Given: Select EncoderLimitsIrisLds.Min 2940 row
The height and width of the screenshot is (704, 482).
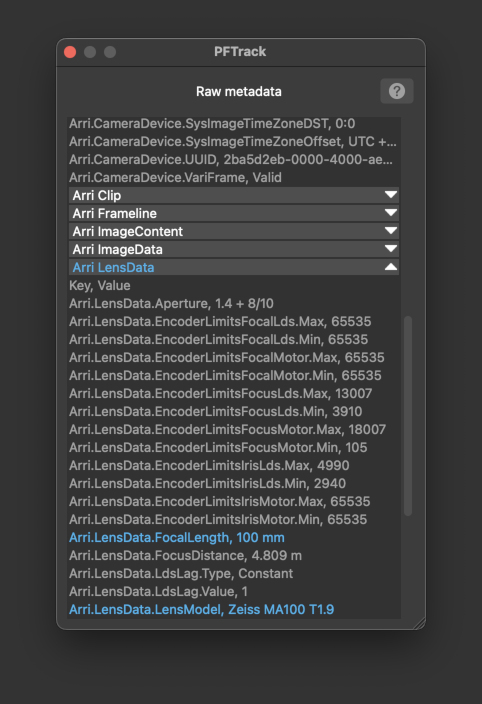Looking at the screenshot, I should (x=234, y=484).
